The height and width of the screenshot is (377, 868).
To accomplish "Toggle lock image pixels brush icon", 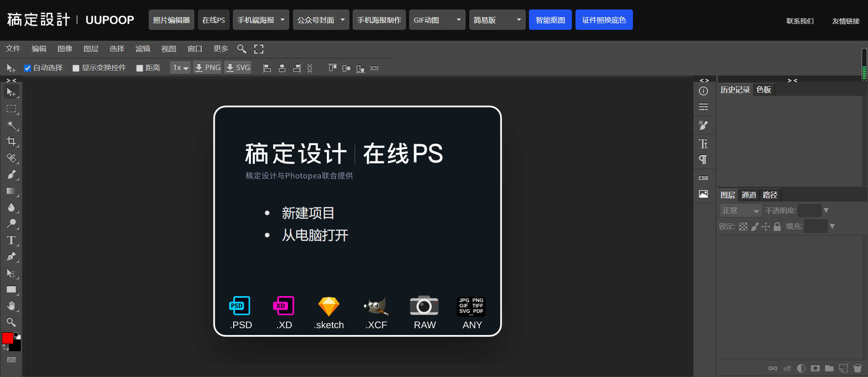I will pos(755,226).
